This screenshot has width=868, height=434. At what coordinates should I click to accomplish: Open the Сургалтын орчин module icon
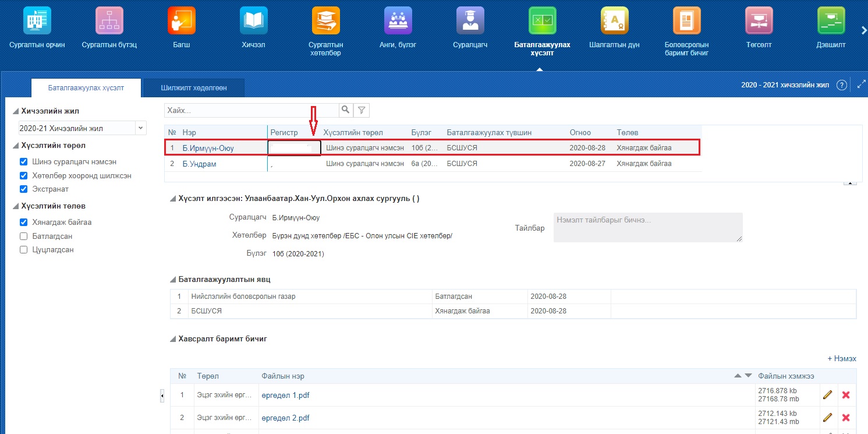pyautogui.click(x=37, y=21)
